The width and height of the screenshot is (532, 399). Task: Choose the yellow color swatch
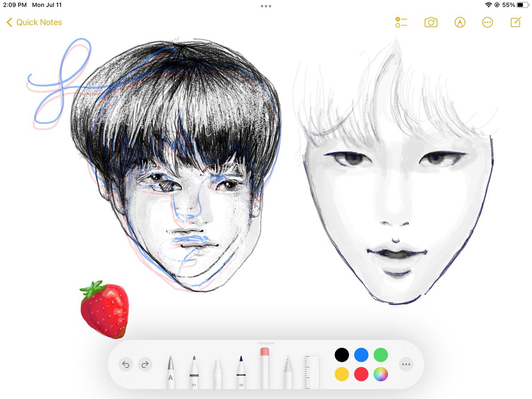[342, 374]
